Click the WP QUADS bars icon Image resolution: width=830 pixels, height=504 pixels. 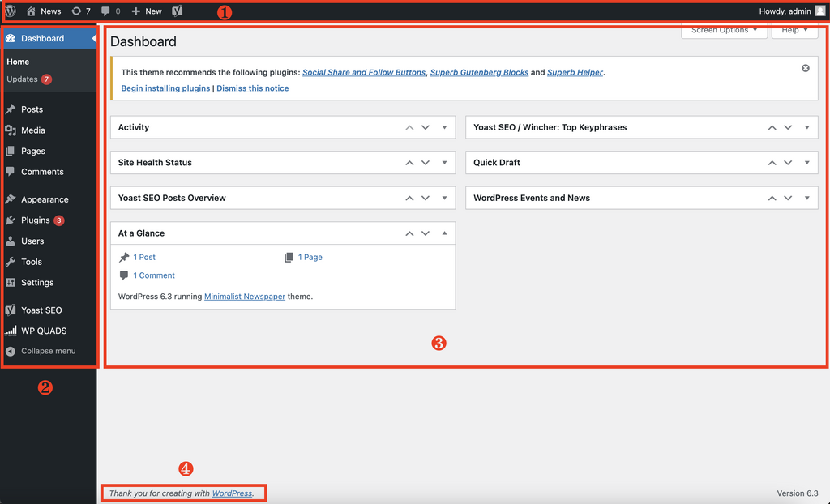point(10,331)
